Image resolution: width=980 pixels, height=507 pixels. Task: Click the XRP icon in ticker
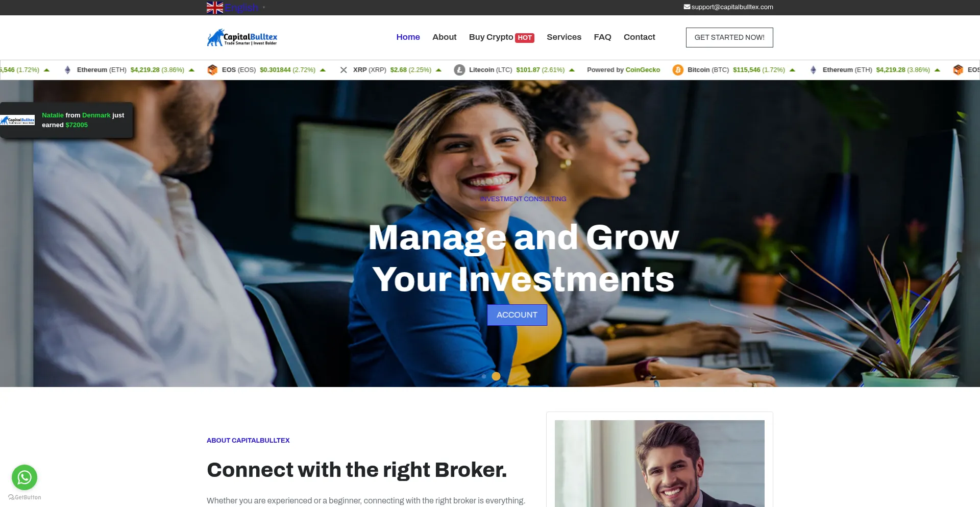pyautogui.click(x=344, y=70)
